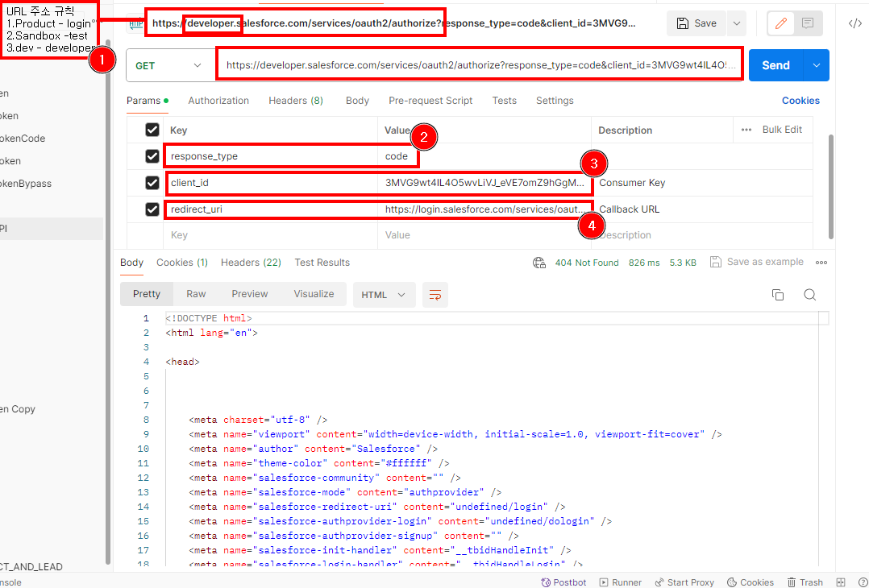The height and width of the screenshot is (588, 869).
Task: Click the 404 Not Found status
Action: (x=587, y=263)
